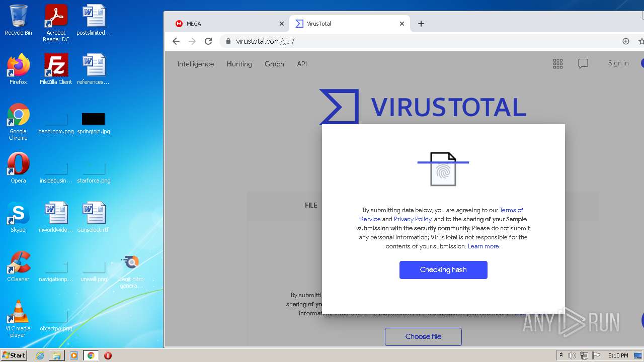Open the Privacy Policy link in dialog
The height and width of the screenshot is (362, 644).
[x=413, y=219]
